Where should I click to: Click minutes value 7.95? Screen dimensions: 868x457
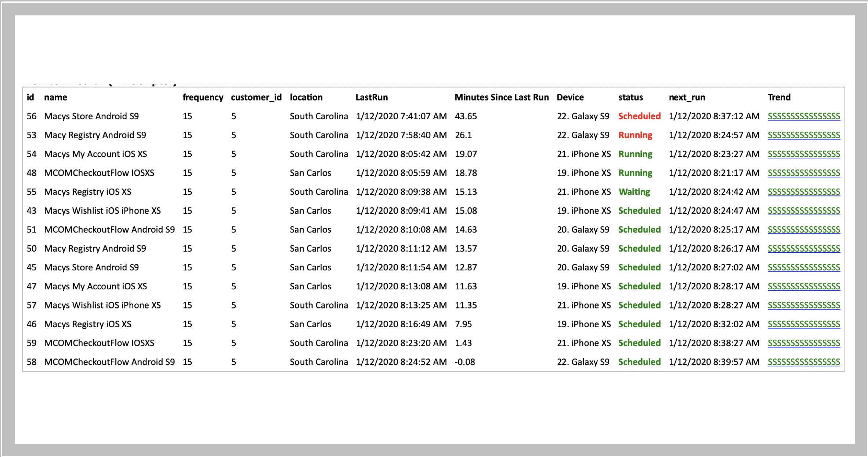(463, 324)
